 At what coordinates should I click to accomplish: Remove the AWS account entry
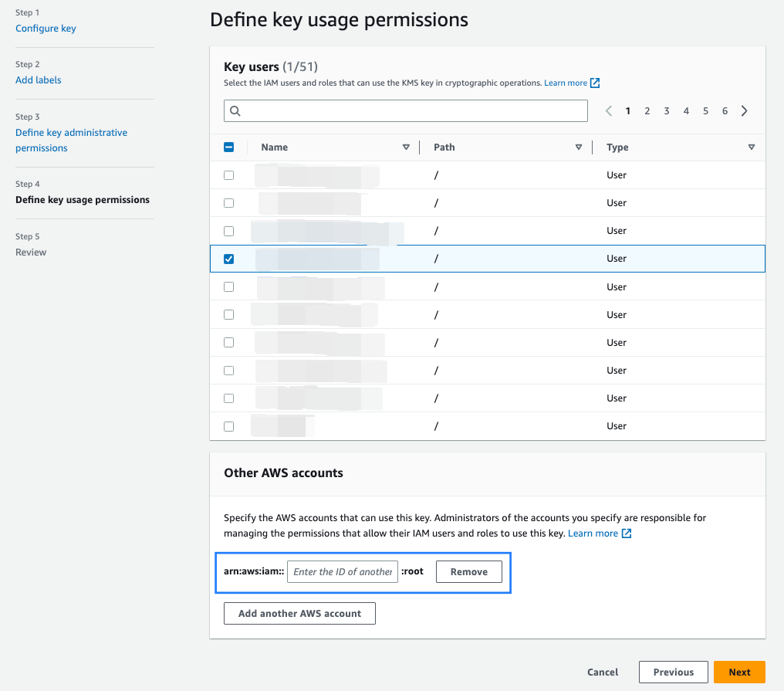(x=468, y=572)
